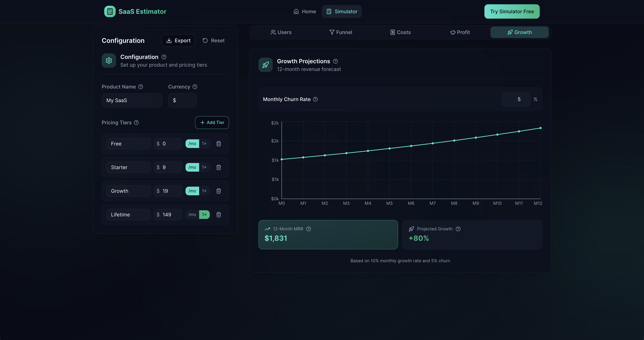This screenshot has height=340, width=644.
Task: Click the Try Simulator Free button
Action: pyautogui.click(x=512, y=11)
